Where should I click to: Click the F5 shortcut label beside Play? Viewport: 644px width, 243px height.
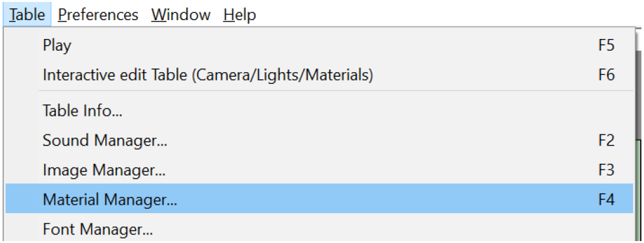tap(606, 45)
